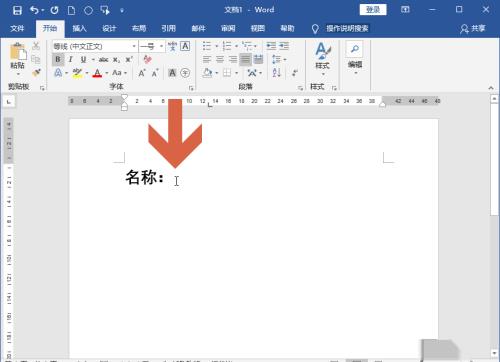Click the Save icon in quick access toolbar
Image resolution: width=500 pixels, height=362 pixels.
coord(17,10)
